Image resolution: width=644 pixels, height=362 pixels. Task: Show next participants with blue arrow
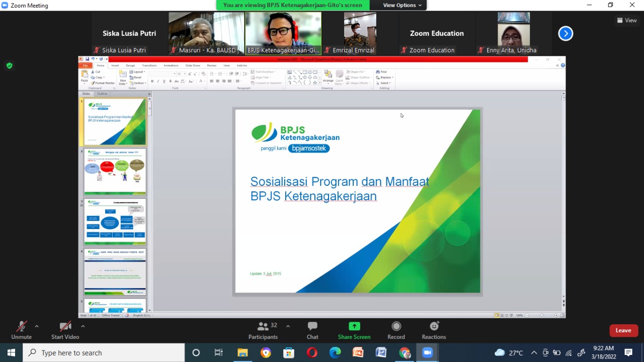pos(566,33)
